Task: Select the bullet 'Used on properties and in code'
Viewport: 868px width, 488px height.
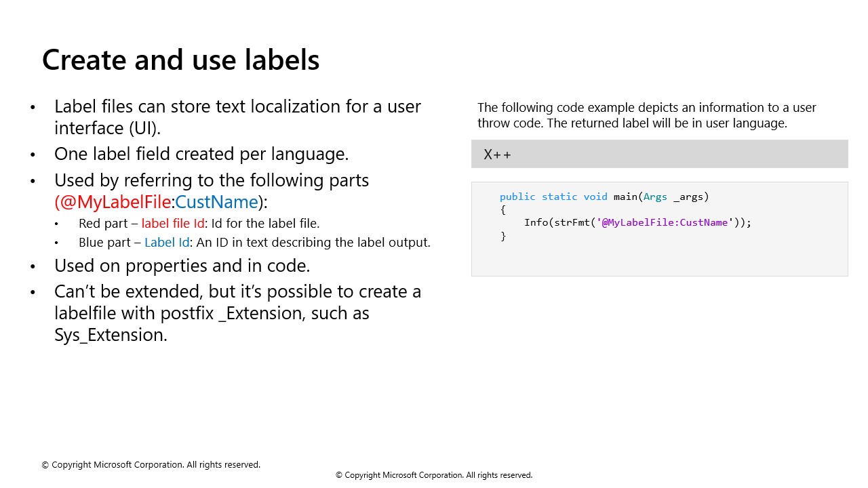Action: pyautogui.click(x=182, y=265)
